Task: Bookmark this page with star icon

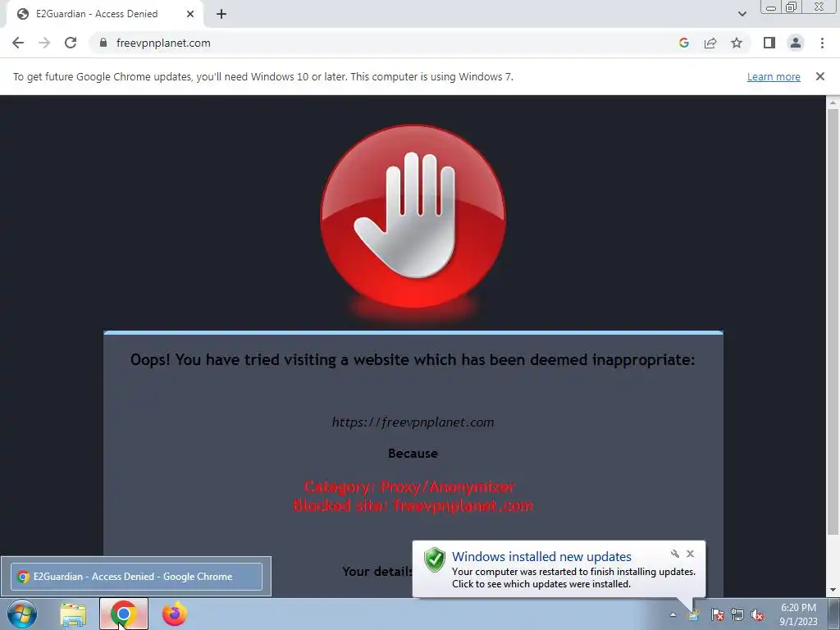Action: click(737, 43)
